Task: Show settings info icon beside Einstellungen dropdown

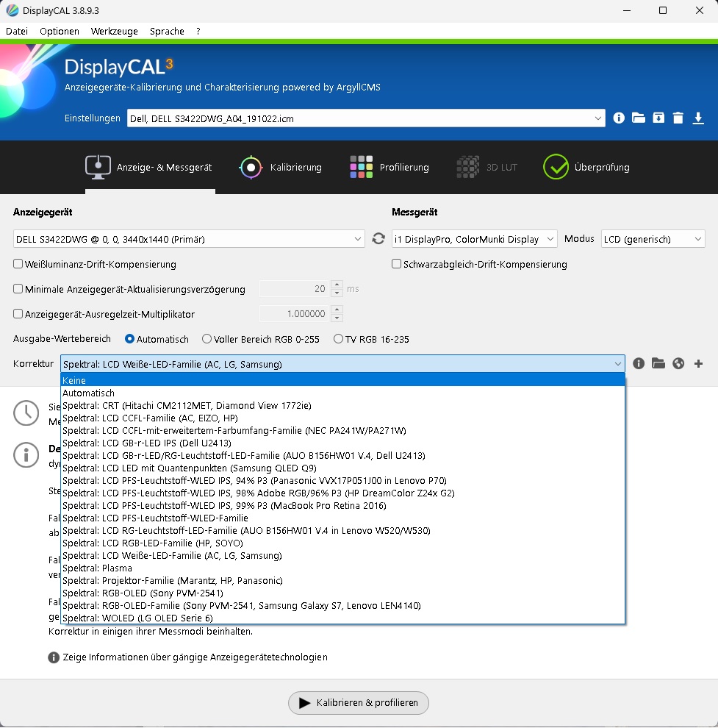Action: (x=618, y=118)
